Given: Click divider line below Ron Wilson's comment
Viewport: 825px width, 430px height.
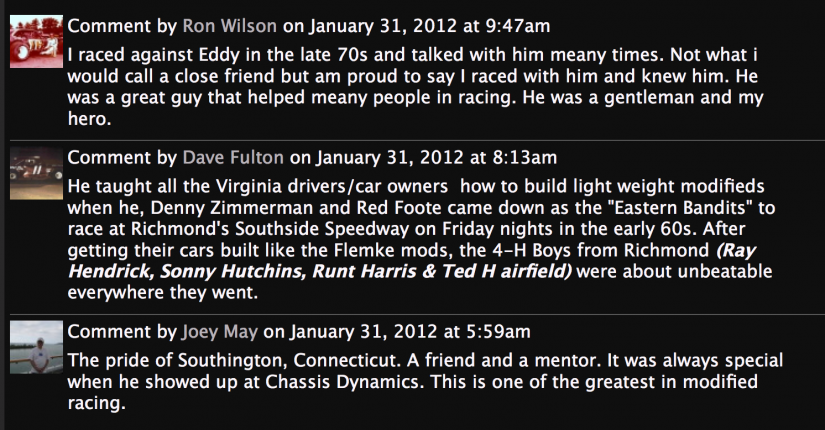Looking at the screenshot, I should pos(417,141).
